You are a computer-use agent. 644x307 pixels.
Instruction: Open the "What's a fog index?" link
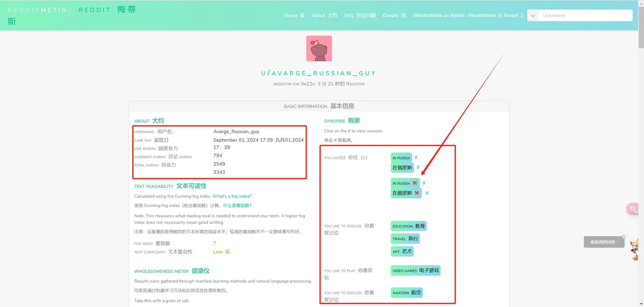[x=232, y=196]
